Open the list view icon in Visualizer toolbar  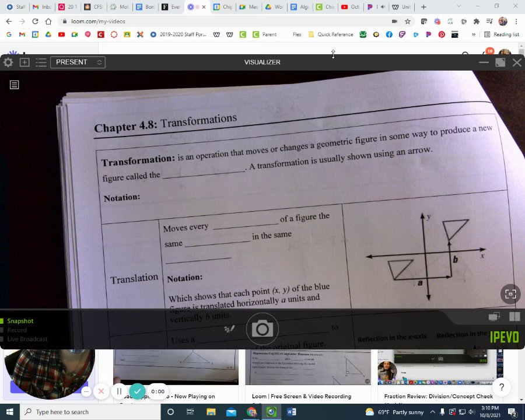pyautogui.click(x=41, y=62)
